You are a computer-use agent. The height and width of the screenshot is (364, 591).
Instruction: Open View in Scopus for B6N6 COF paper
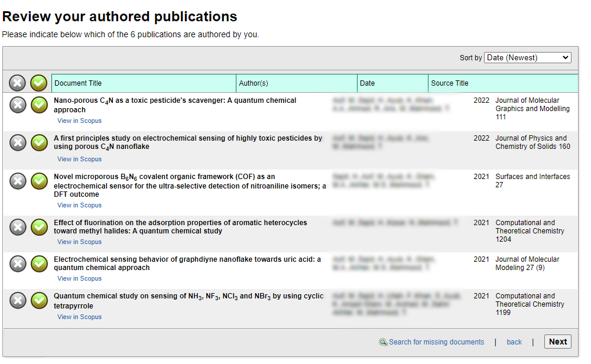(x=80, y=205)
